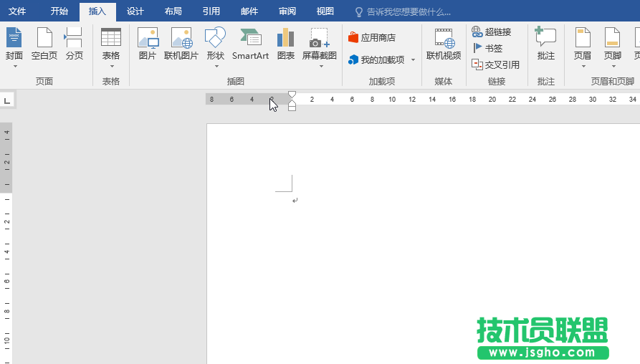Add a new Comment (批注)
Screen dimensions: 640x364
(545, 43)
